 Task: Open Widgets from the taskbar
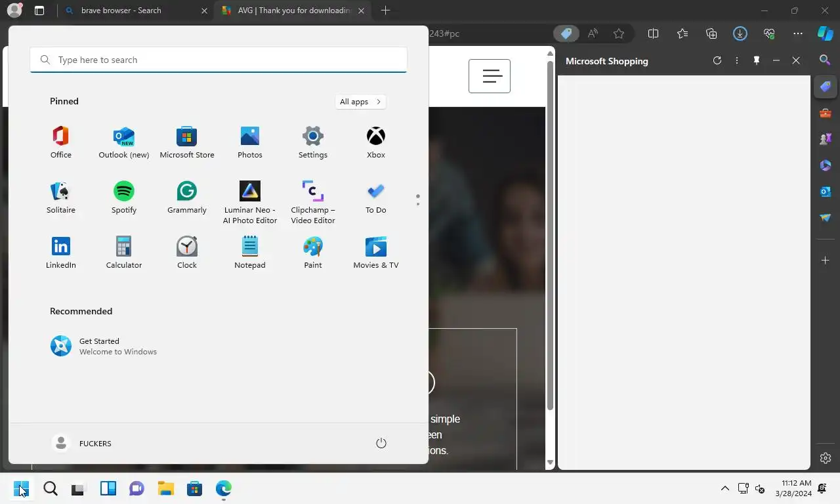tap(108, 488)
